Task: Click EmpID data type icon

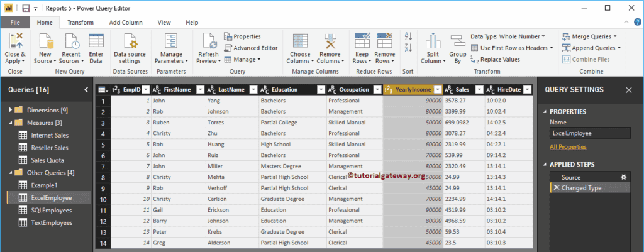Action: (116, 90)
